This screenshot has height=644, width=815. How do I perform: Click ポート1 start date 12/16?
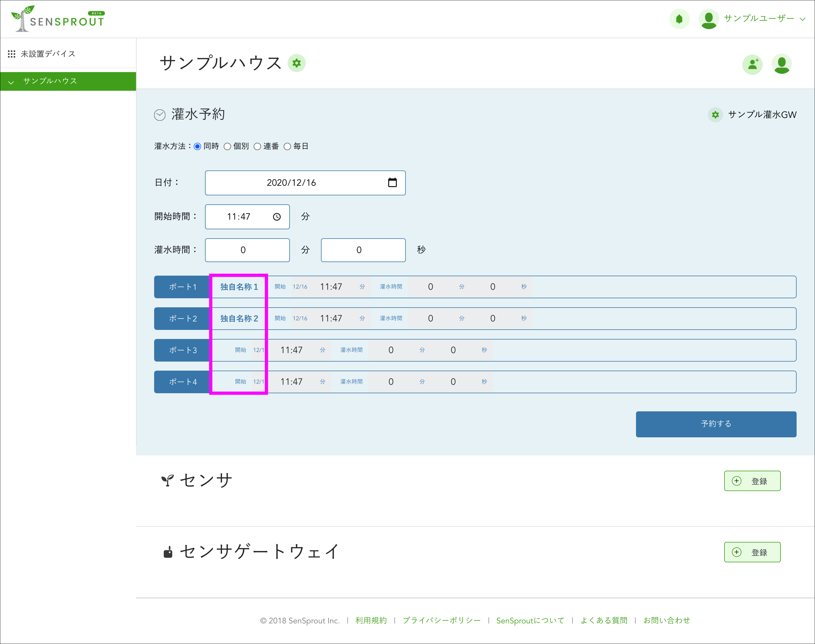pyautogui.click(x=300, y=287)
